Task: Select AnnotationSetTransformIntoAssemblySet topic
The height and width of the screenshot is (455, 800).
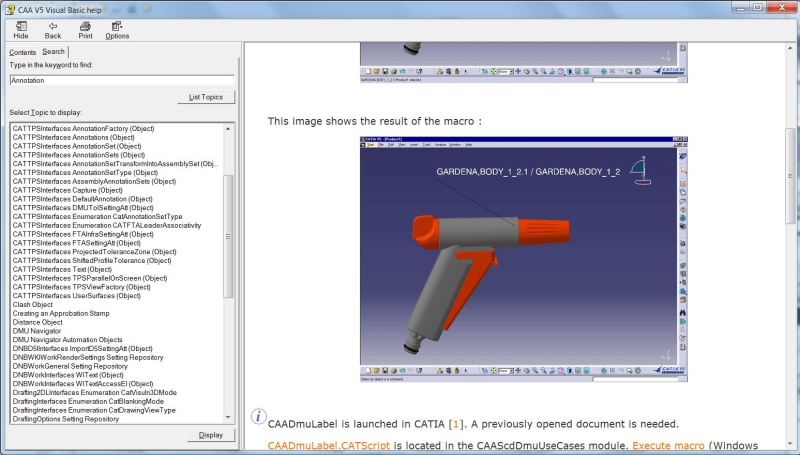Action: [x=115, y=164]
